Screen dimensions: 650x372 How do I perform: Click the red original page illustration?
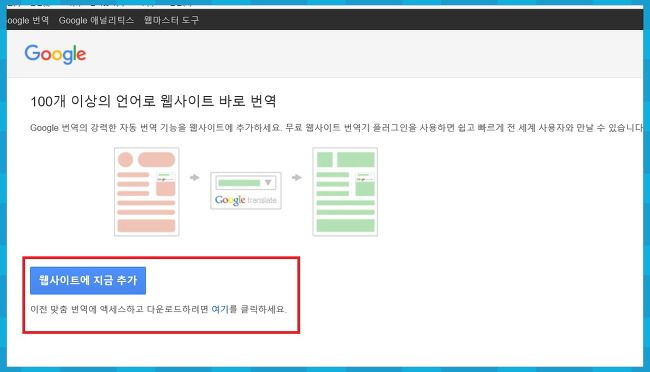147,192
